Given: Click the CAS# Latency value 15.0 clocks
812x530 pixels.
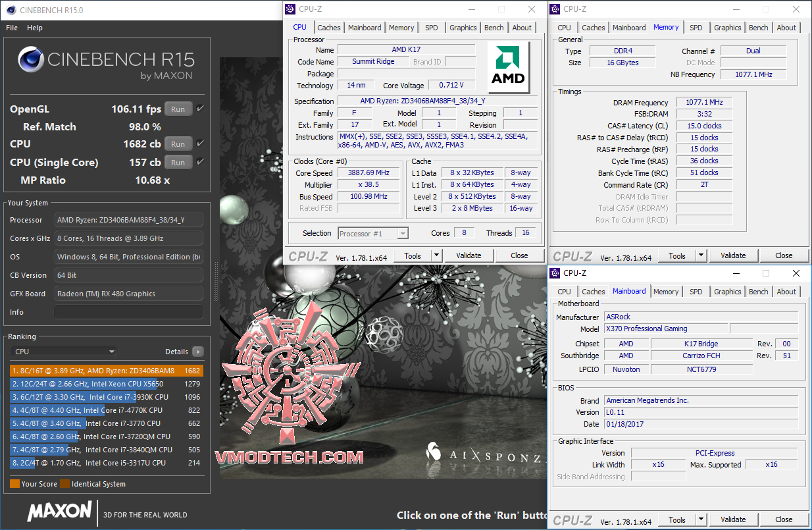Looking at the screenshot, I should click(x=705, y=126).
